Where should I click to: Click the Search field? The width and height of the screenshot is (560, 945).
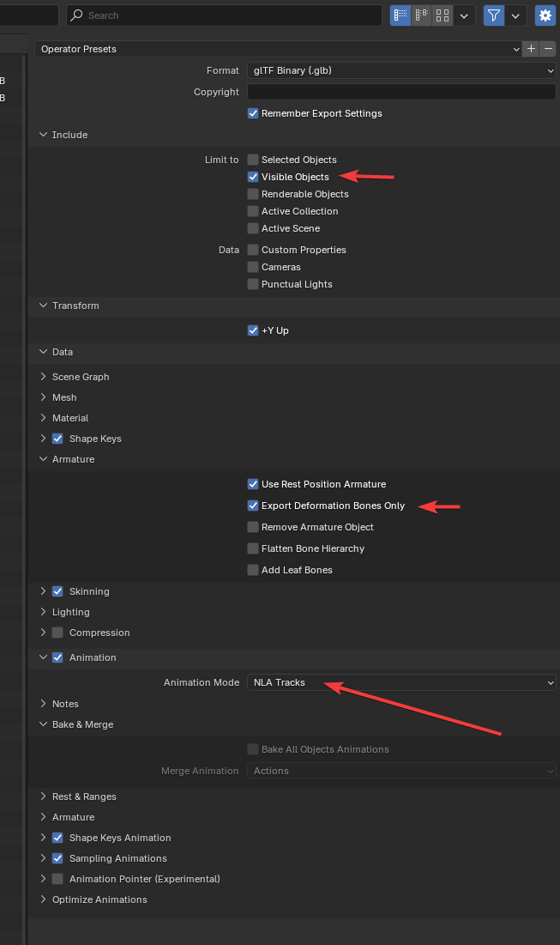225,15
